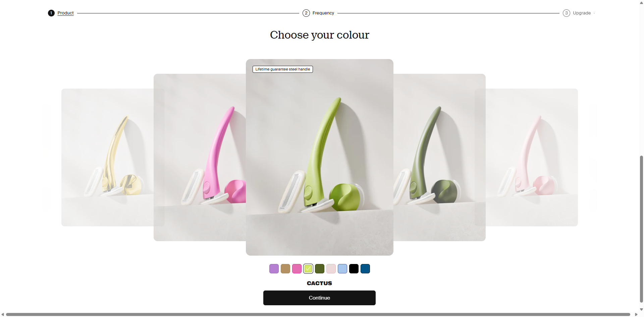644x317 pixels.
Task: Select the black colour swatch
Action: coord(354,269)
